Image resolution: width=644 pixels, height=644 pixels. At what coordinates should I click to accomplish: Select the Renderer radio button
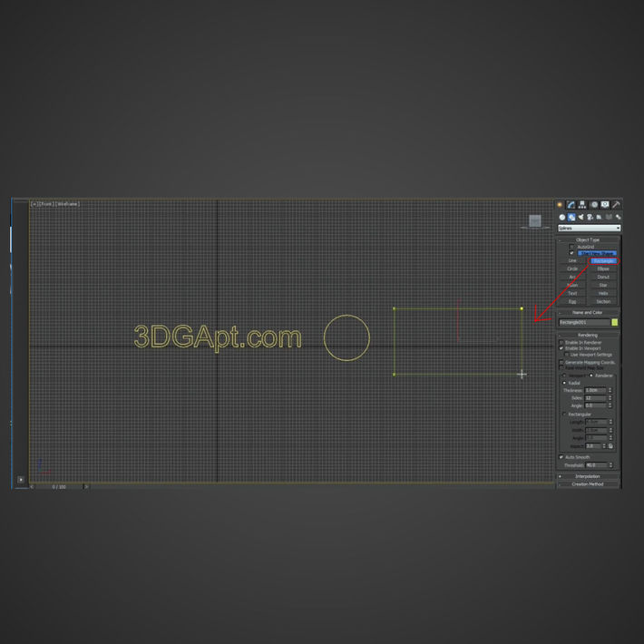pos(591,376)
